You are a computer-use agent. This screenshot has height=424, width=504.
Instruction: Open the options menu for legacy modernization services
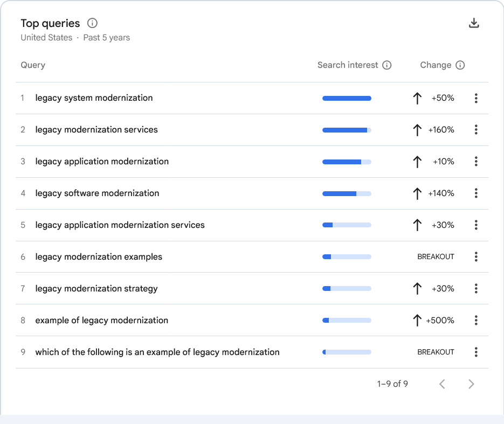coord(476,130)
